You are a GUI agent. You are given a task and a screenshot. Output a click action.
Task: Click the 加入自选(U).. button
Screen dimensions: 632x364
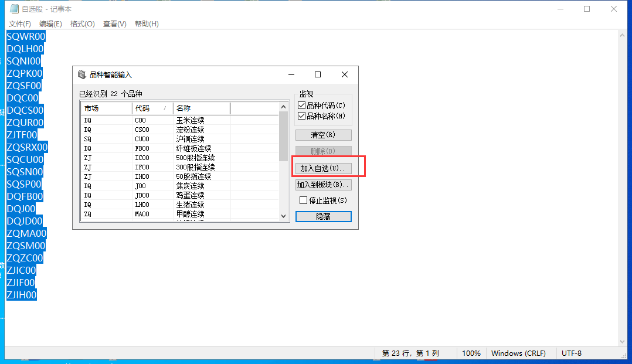pyautogui.click(x=323, y=168)
